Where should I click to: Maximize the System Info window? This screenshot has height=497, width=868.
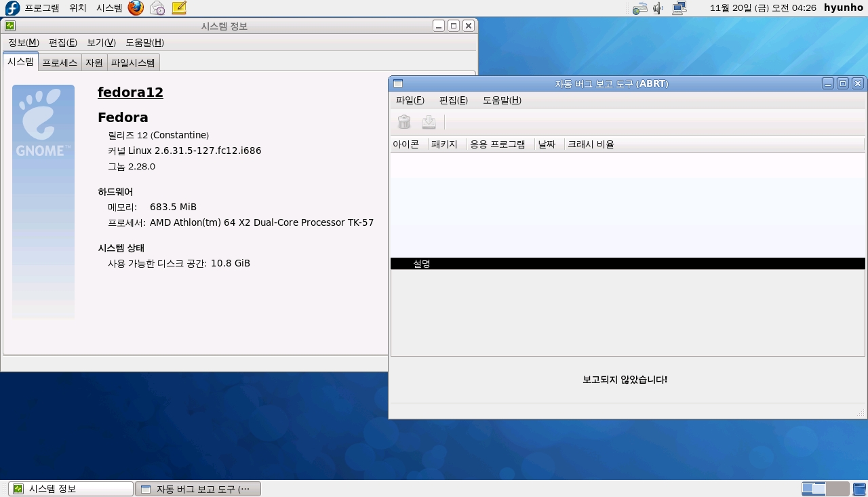click(x=454, y=26)
